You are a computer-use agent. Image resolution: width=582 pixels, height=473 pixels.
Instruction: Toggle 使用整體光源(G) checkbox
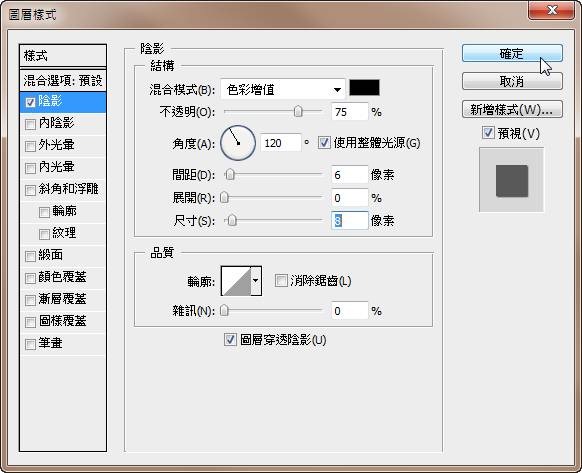pos(324,143)
